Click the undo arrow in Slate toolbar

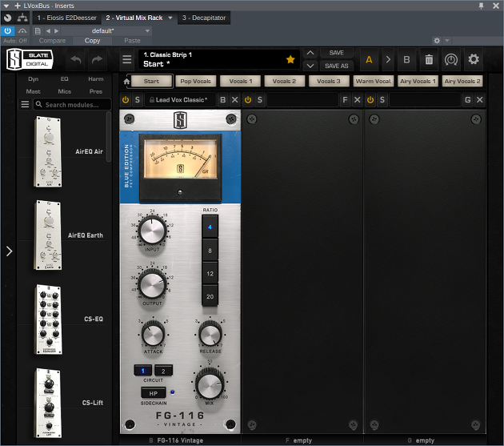click(x=76, y=59)
